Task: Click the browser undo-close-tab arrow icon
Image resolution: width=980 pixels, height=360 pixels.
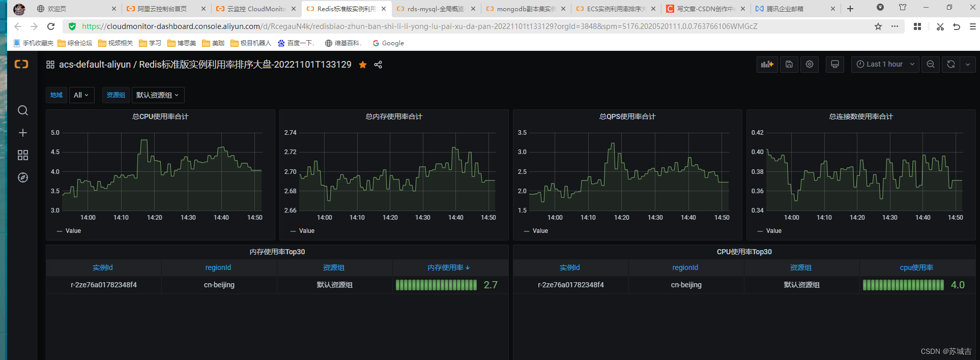Action: (957, 26)
